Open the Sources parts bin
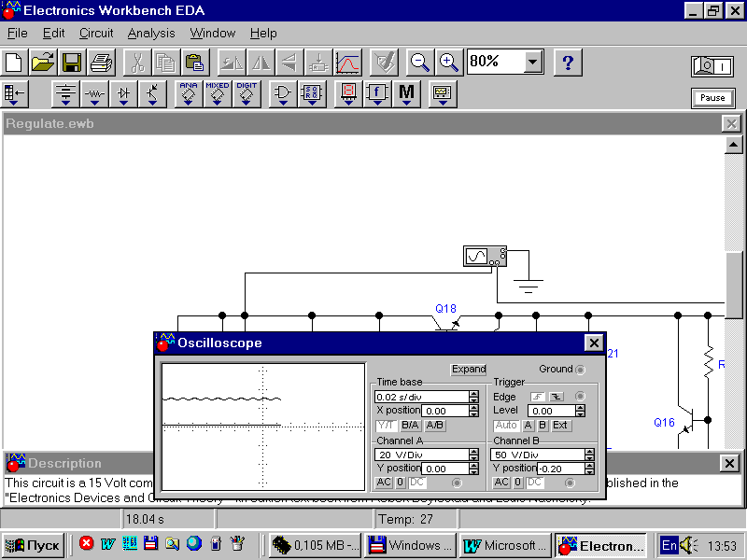This screenshot has width=747, height=560. (x=65, y=94)
